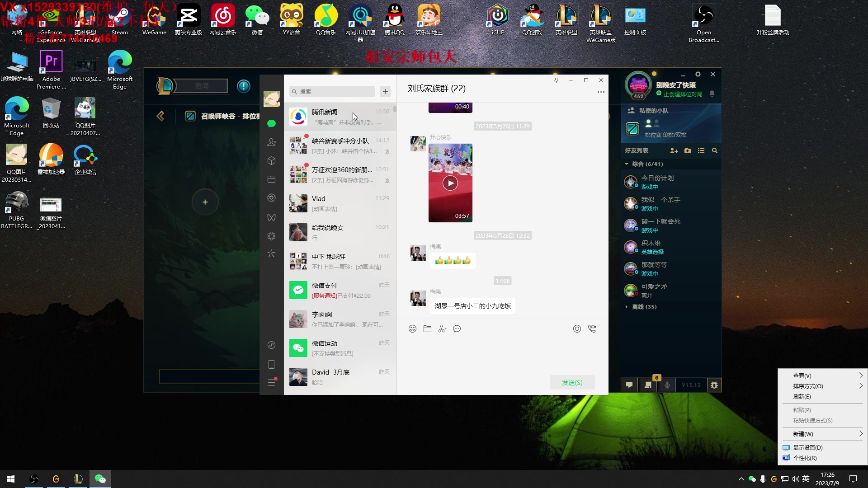Open WeChat files folder icon in sidebar
This screenshot has height=488, width=868.
coord(271,179)
